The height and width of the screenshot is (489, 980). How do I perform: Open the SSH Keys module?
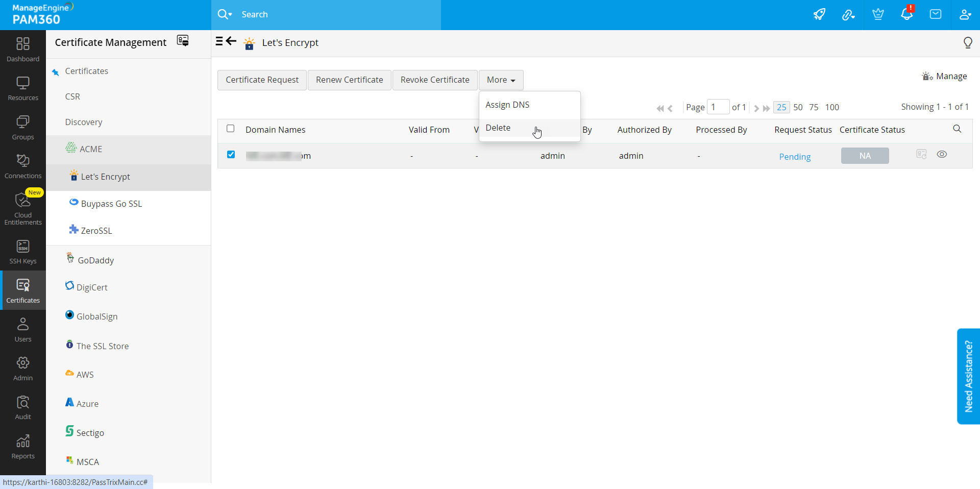(x=23, y=252)
